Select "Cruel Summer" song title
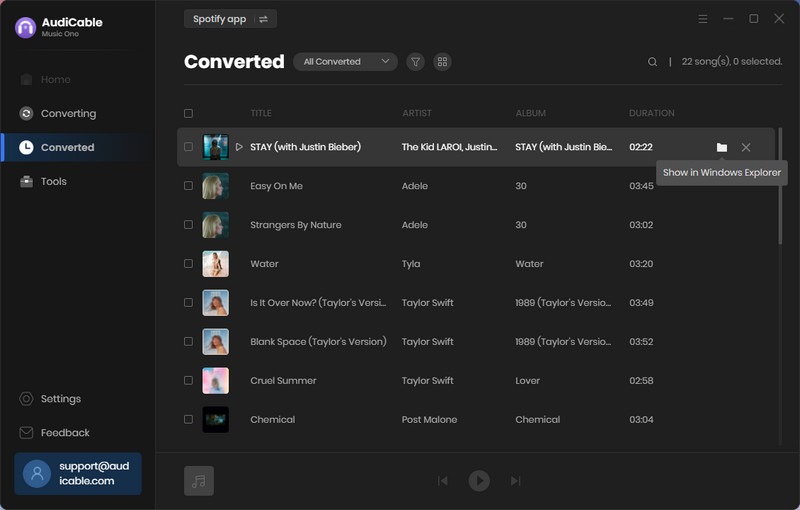The height and width of the screenshot is (510, 800). pos(283,380)
